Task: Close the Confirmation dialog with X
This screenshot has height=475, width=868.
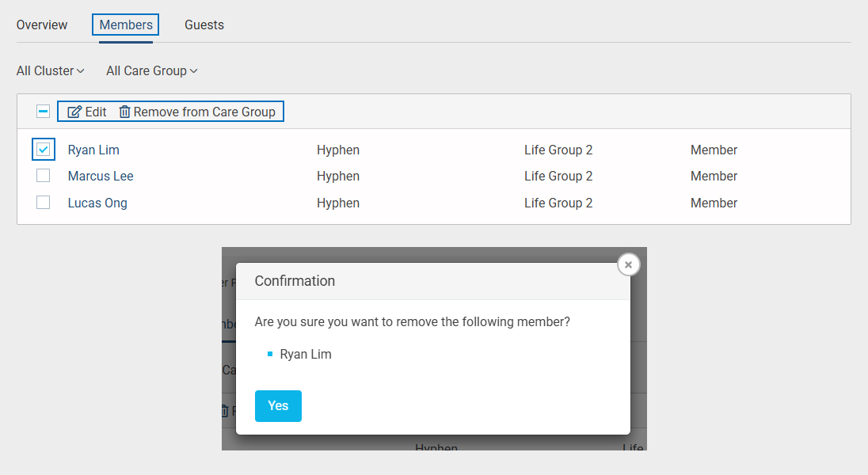Action: pos(628,265)
